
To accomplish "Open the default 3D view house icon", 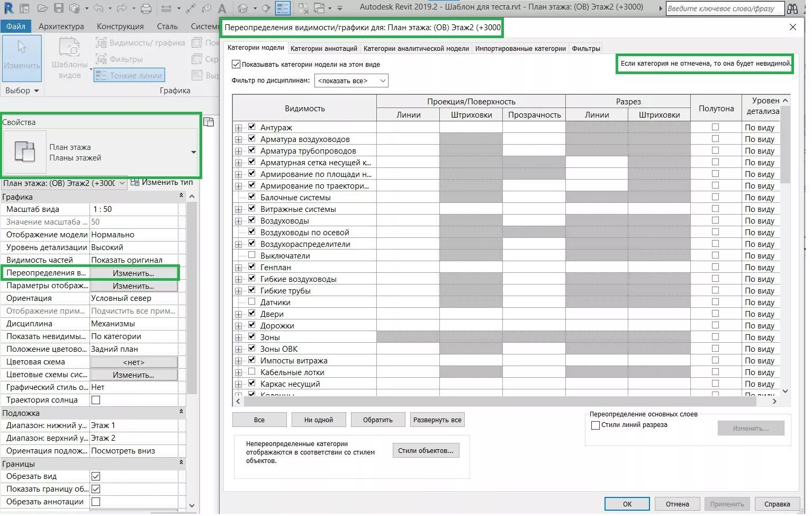I will tap(243, 8).
